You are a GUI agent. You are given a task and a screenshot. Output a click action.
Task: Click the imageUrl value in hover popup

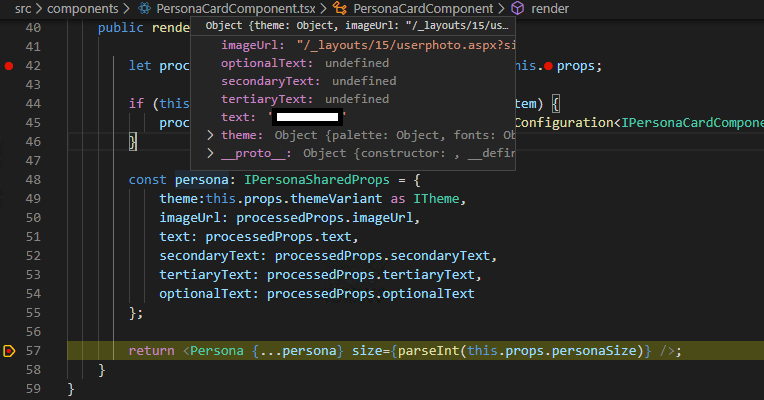pyautogui.click(x=405, y=45)
